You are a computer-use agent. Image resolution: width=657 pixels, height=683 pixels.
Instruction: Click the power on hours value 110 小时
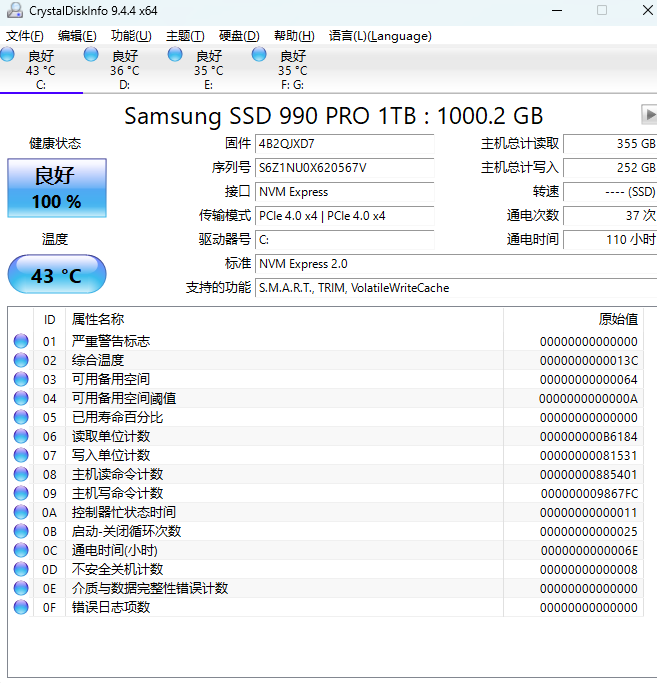coord(610,240)
